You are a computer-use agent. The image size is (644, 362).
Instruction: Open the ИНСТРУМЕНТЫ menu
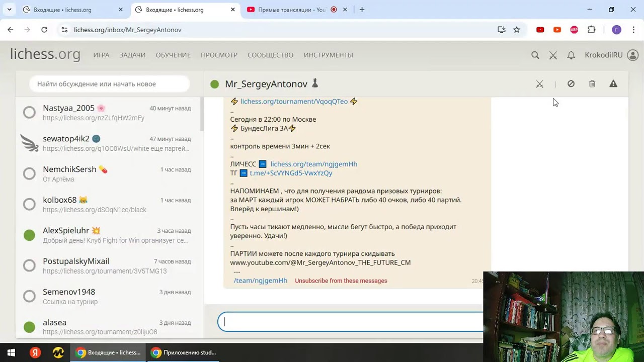point(328,55)
